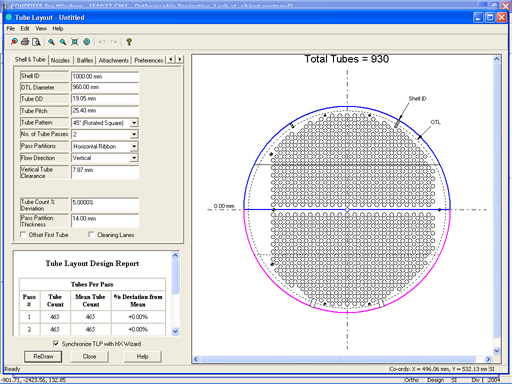Image resolution: width=512 pixels, height=384 pixels.
Task: Click the Tube Layout title bar icon
Action: pyautogui.click(x=9, y=17)
